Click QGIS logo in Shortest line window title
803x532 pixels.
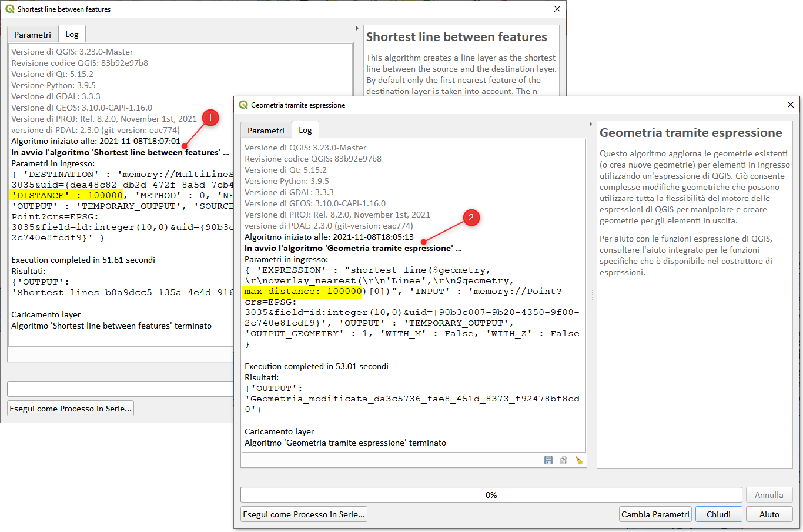pyautogui.click(x=9, y=9)
